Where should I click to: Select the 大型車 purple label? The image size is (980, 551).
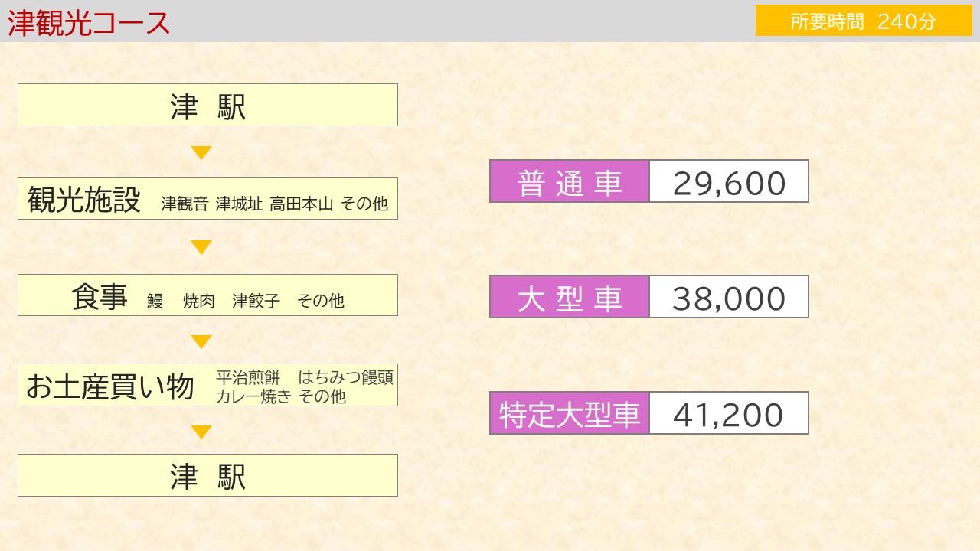point(570,297)
